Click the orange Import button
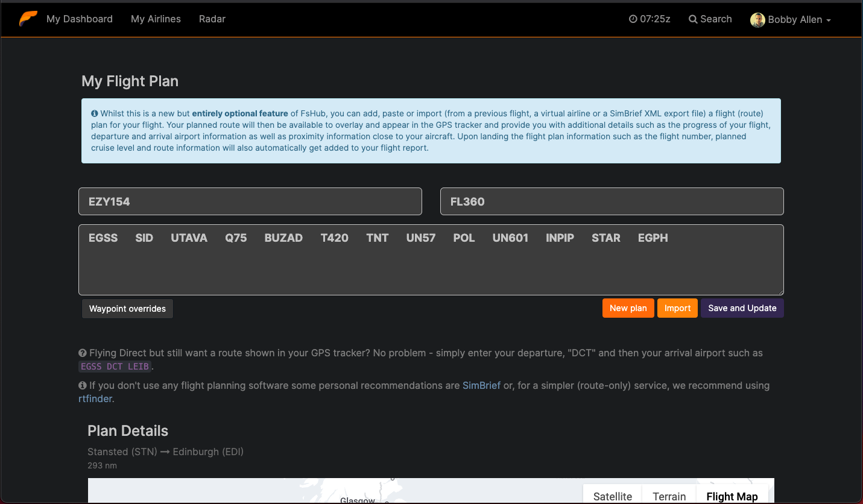 coord(677,308)
